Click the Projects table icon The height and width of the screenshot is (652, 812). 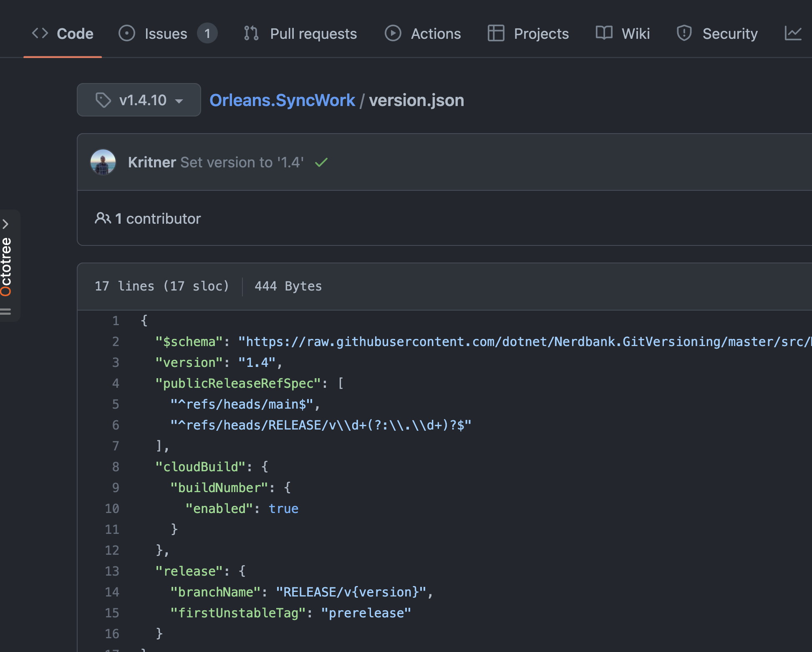pos(496,33)
